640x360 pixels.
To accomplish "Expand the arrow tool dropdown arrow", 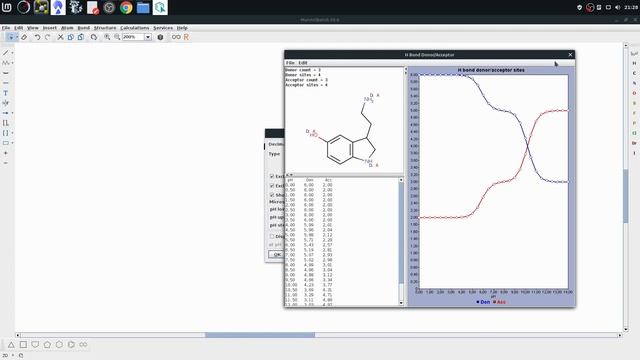I will coord(12,113).
